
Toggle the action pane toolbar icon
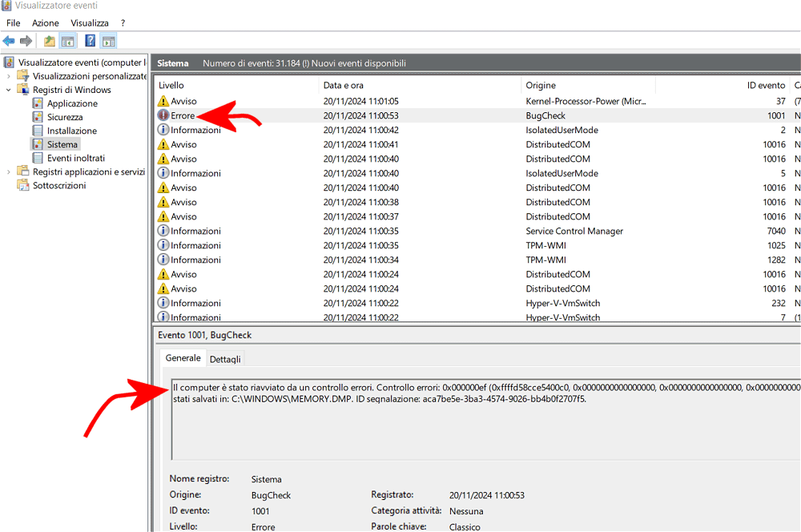[108, 41]
